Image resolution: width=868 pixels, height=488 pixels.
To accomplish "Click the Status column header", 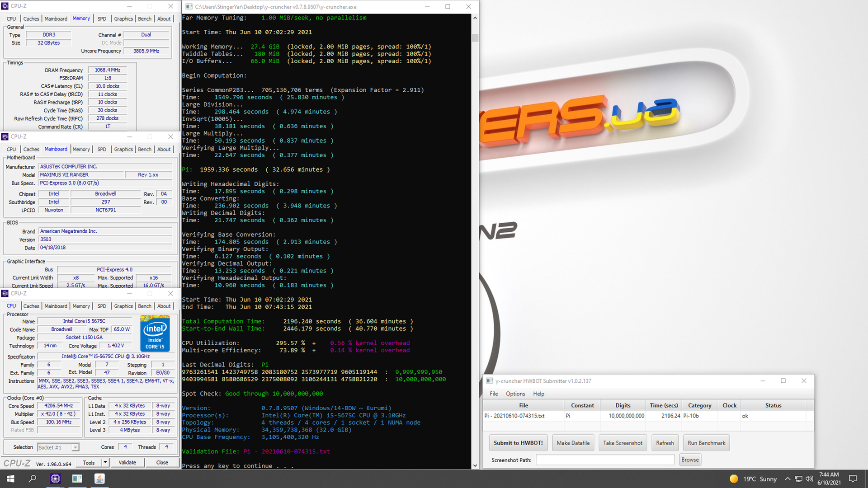I will pyautogui.click(x=773, y=405).
